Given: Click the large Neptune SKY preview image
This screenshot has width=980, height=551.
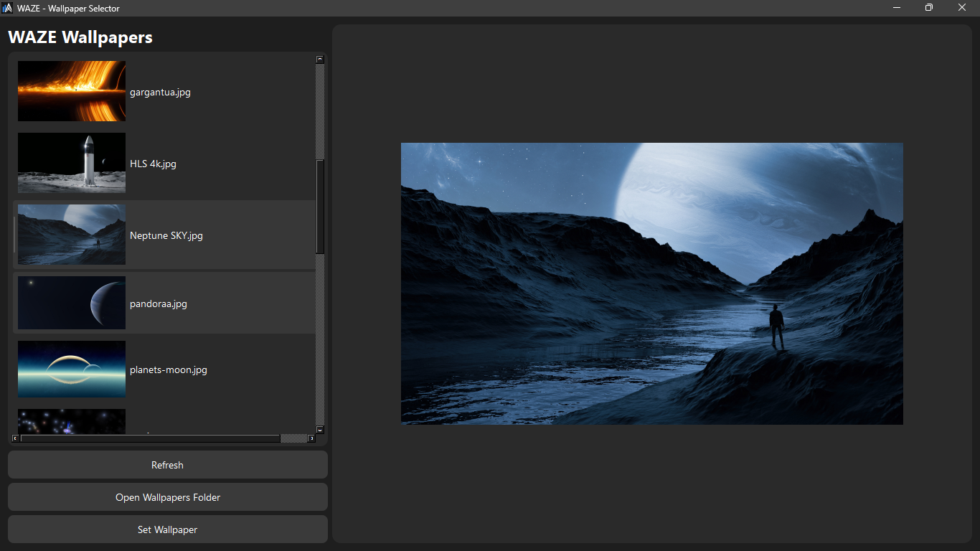Looking at the screenshot, I should coord(651,283).
